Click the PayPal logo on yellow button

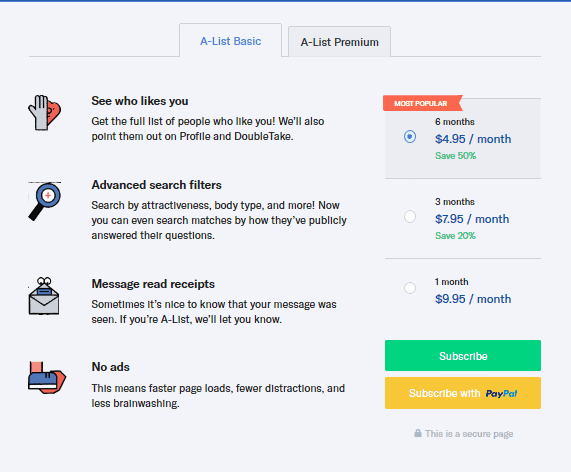pos(501,393)
